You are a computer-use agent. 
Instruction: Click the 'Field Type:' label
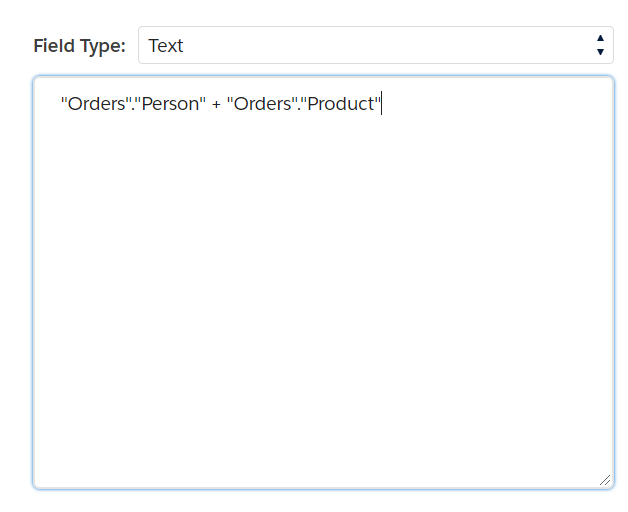click(79, 46)
